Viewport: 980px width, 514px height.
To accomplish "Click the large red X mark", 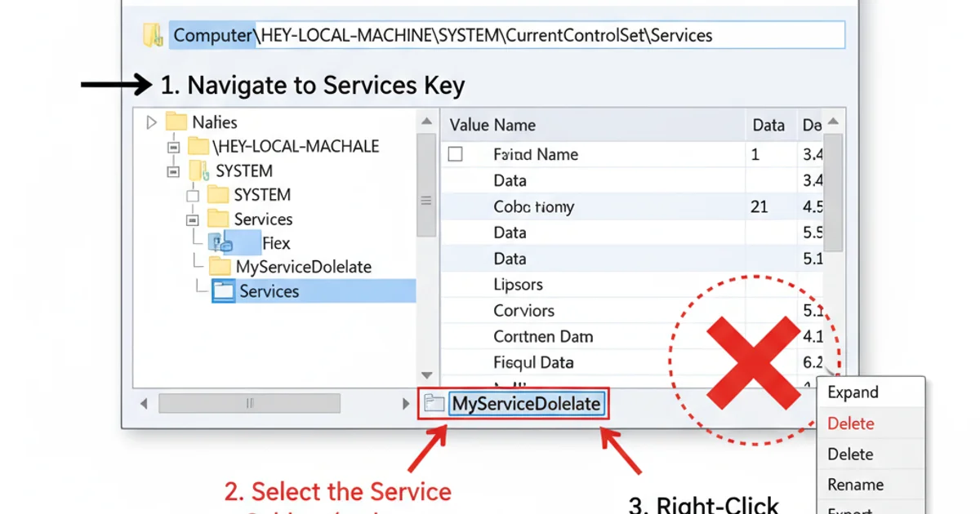I will click(x=752, y=362).
